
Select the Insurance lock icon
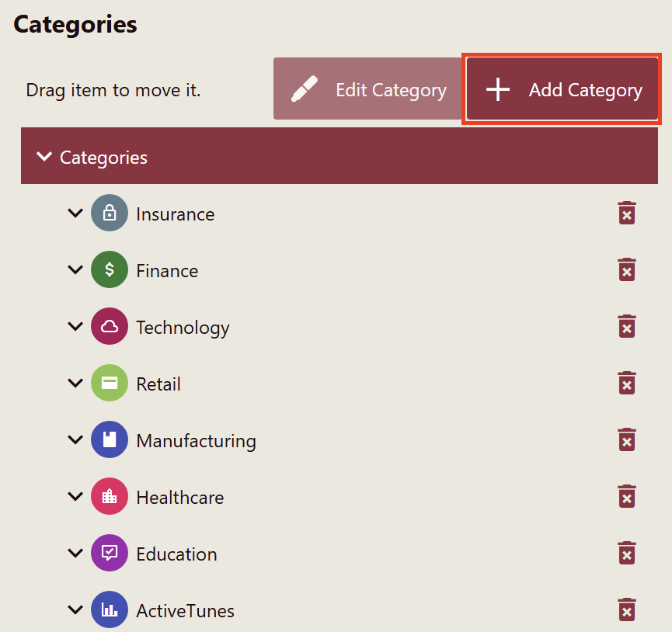click(110, 214)
